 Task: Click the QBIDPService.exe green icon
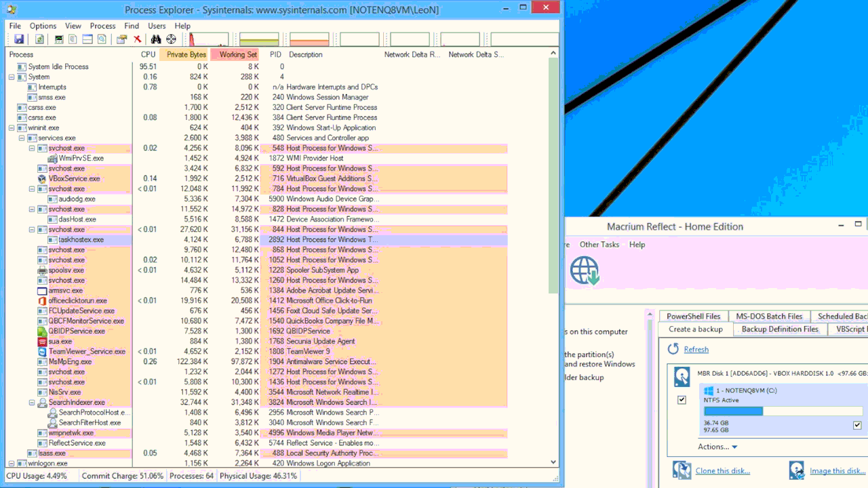pos(42,331)
